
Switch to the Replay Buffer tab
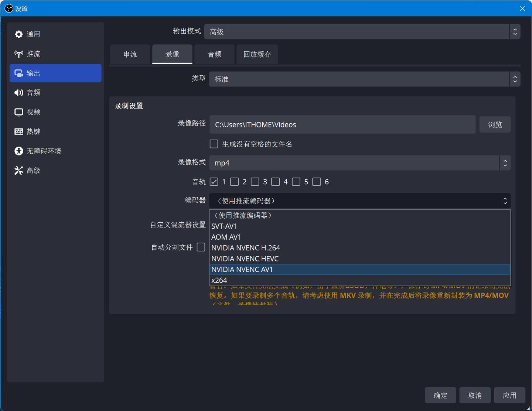(x=257, y=54)
